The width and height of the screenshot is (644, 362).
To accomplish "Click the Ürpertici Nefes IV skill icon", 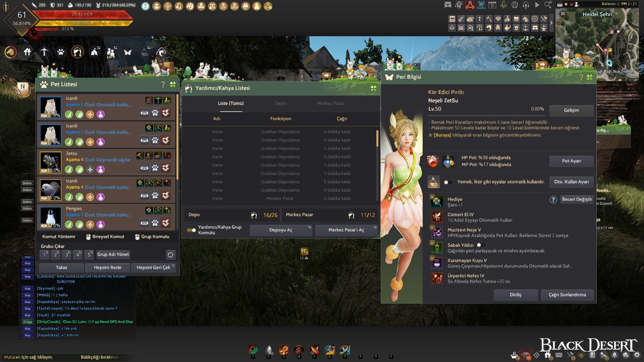I will [x=437, y=278].
